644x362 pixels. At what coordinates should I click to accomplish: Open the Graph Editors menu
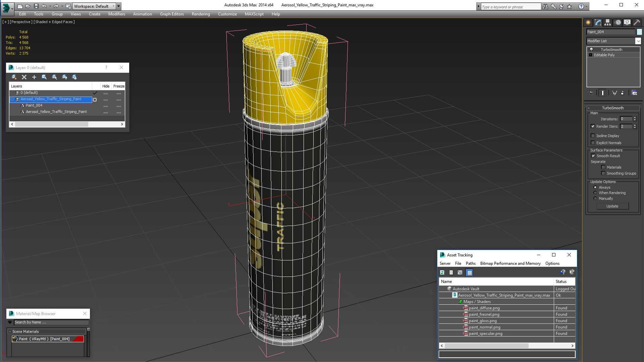172,14
